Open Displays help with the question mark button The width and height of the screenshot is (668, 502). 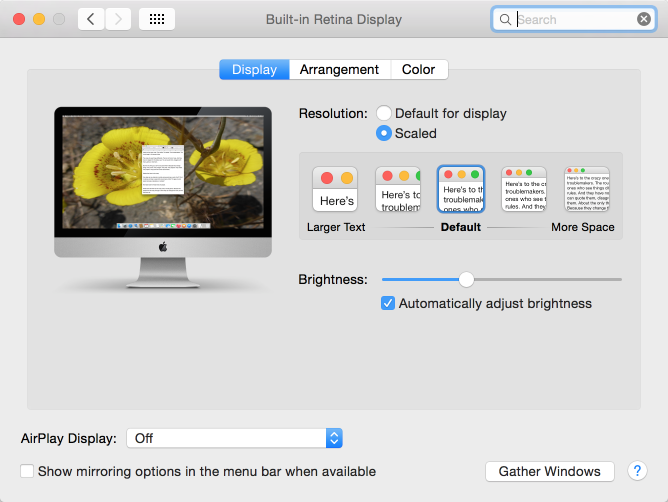637,471
